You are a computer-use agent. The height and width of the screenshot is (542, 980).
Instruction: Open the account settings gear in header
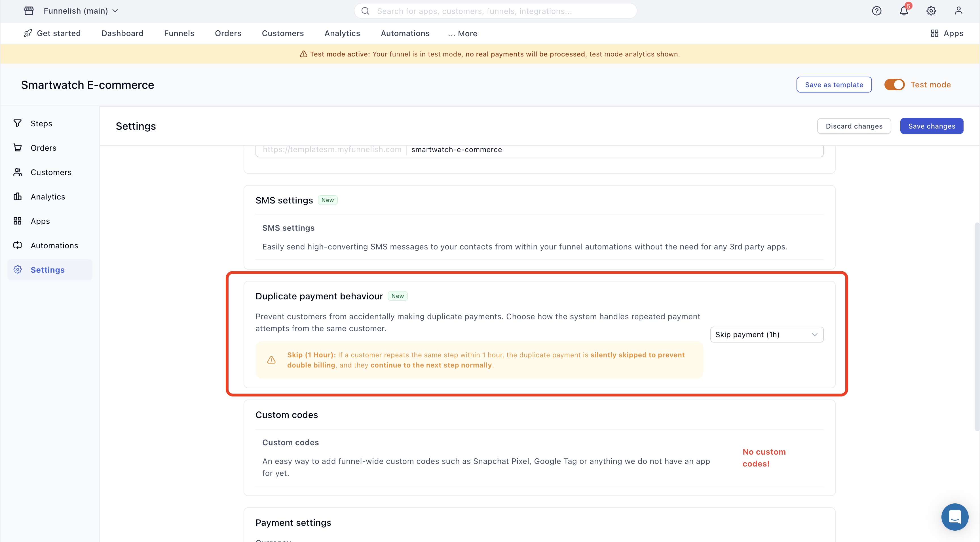coord(931,11)
